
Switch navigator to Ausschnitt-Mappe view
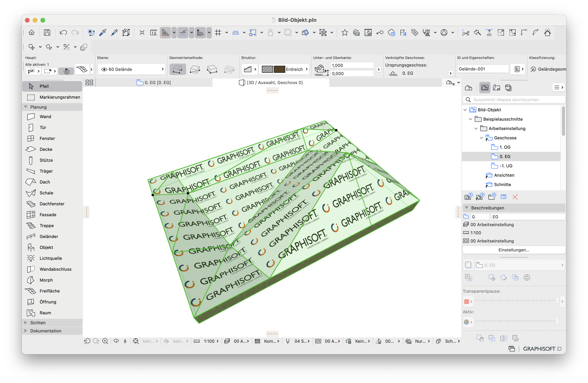coord(485,88)
